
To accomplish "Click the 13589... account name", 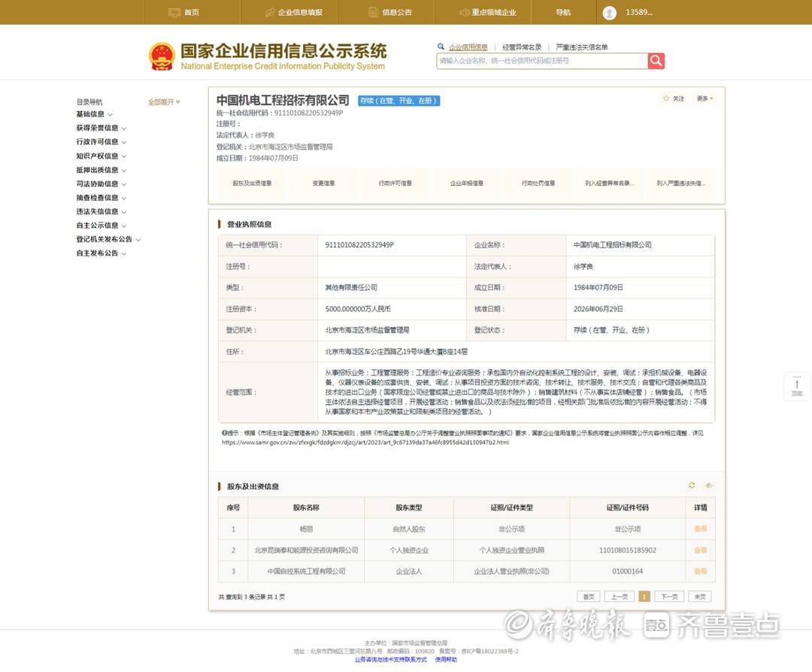I will click(x=639, y=13).
